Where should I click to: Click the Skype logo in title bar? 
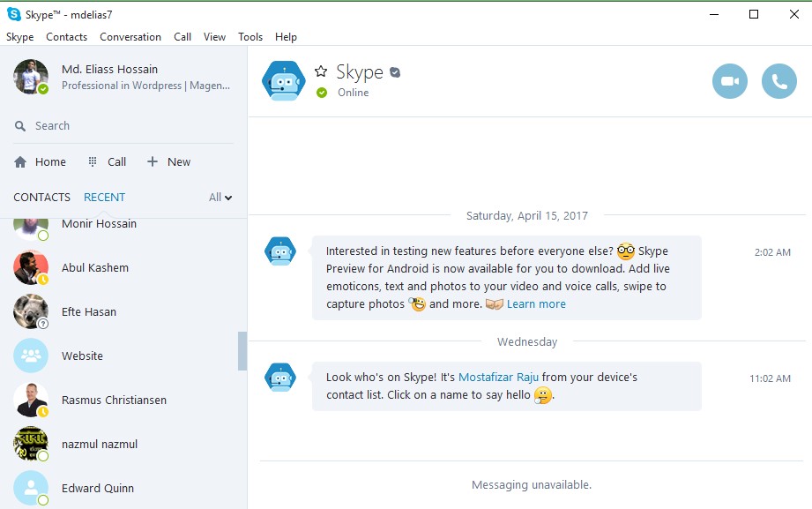[14, 14]
